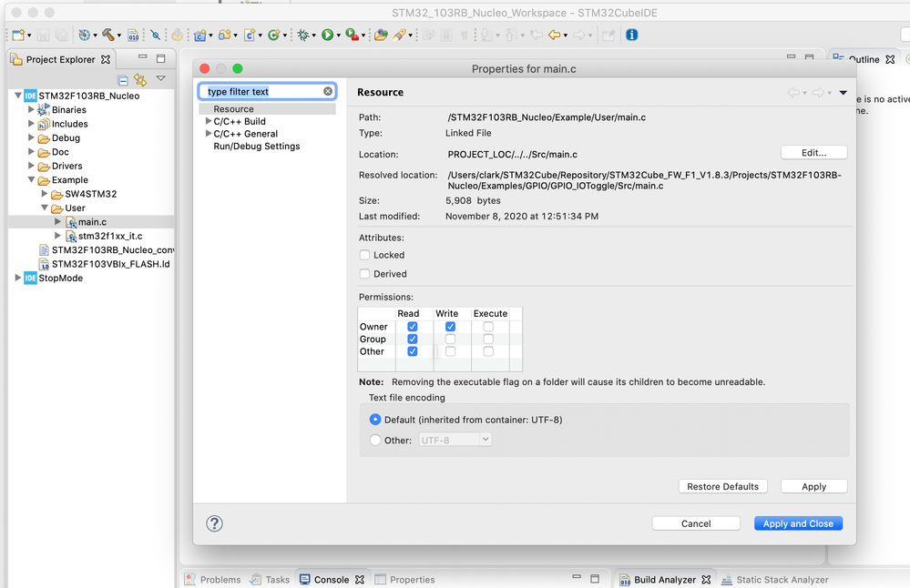Screen dimensions: 910x588
Task: Click the binary 010 file toolbar icon
Action: (x=134, y=35)
